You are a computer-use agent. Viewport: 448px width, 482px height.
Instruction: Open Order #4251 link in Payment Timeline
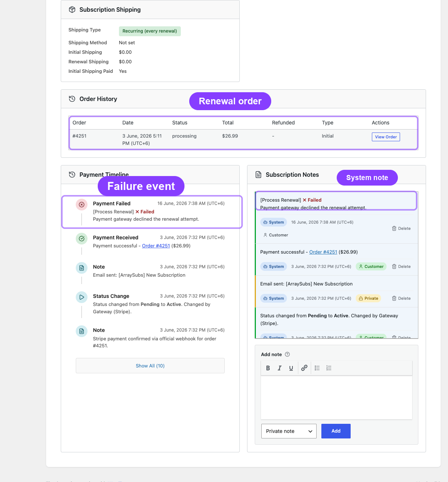pyautogui.click(x=156, y=246)
